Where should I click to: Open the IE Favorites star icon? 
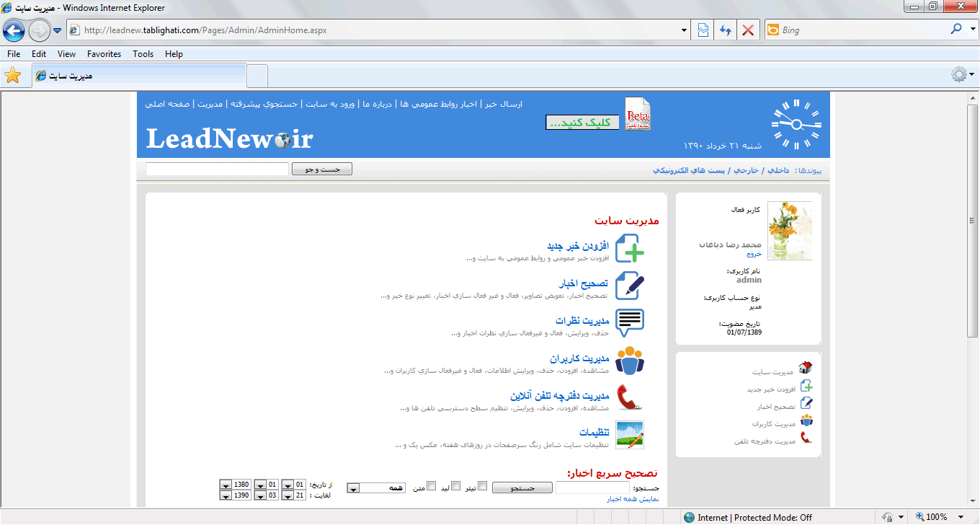click(12, 76)
